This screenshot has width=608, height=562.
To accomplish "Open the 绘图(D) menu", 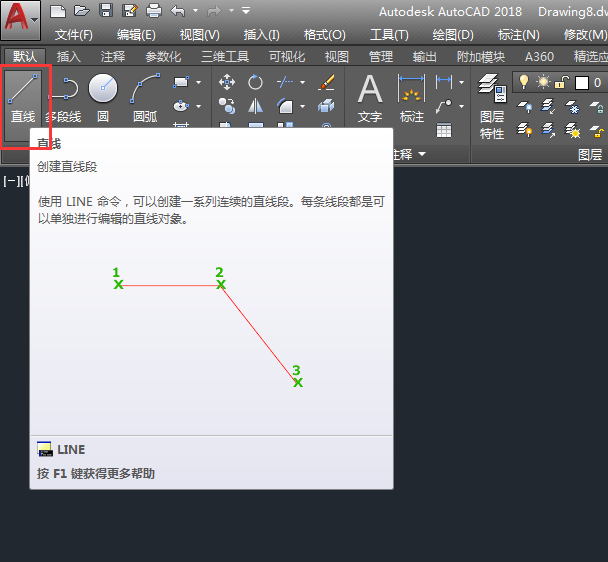I will (x=453, y=35).
